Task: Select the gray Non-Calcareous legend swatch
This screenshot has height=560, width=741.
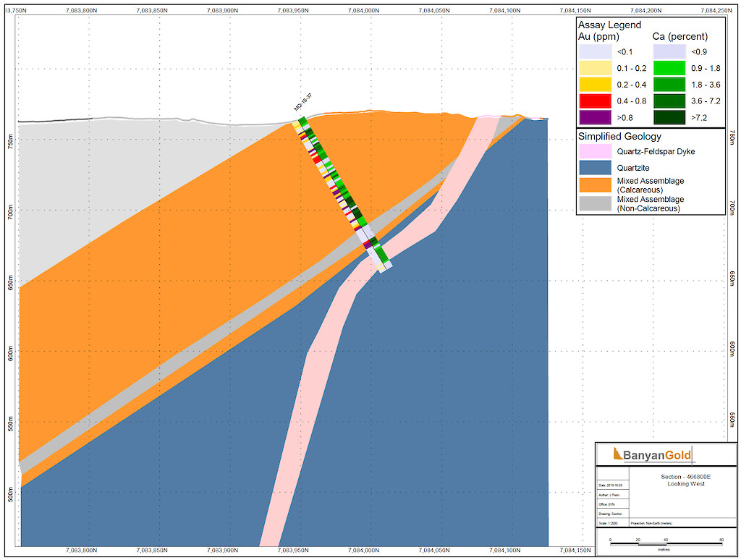Action: [596, 203]
